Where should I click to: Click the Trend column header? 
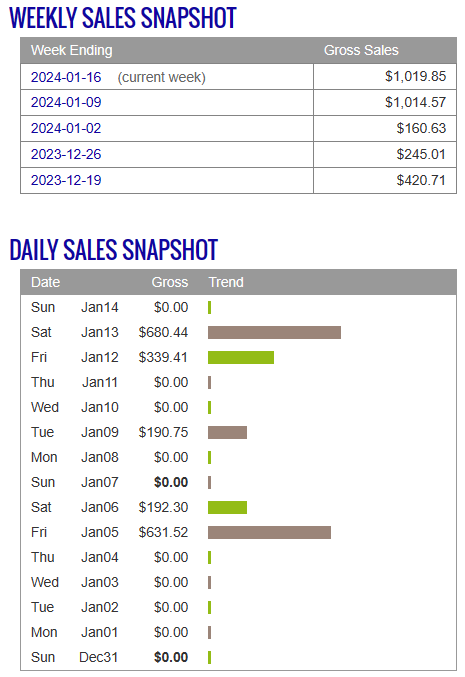(x=226, y=282)
